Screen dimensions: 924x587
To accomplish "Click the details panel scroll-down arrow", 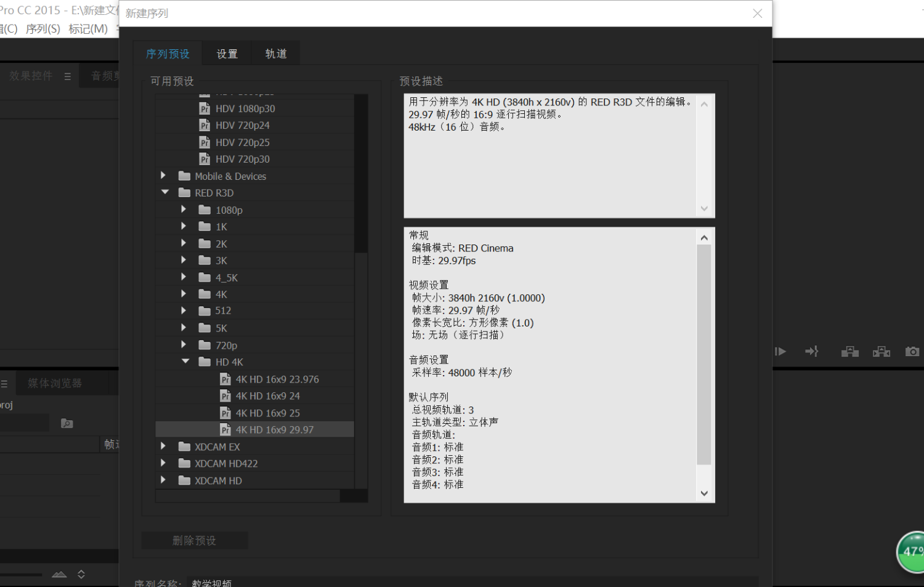I will click(x=704, y=493).
